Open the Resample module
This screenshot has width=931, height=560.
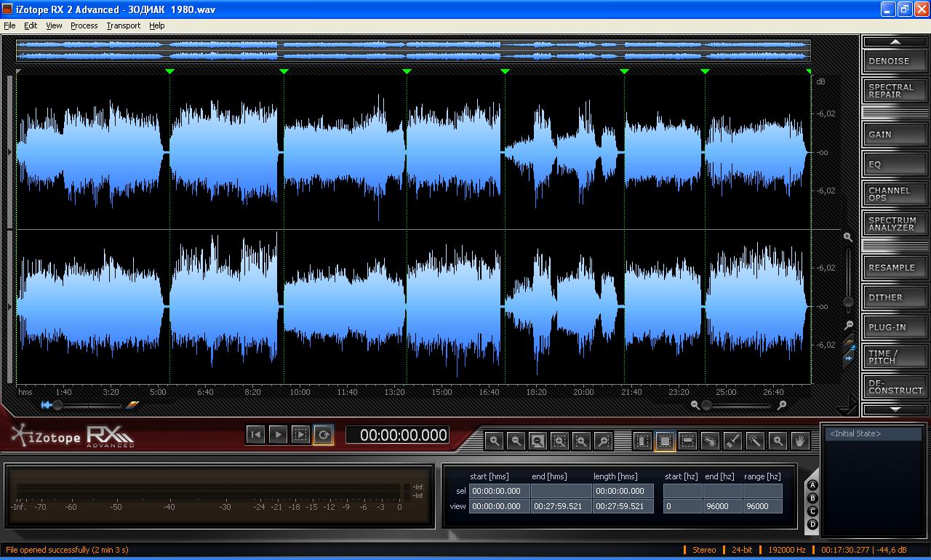pyautogui.click(x=895, y=268)
